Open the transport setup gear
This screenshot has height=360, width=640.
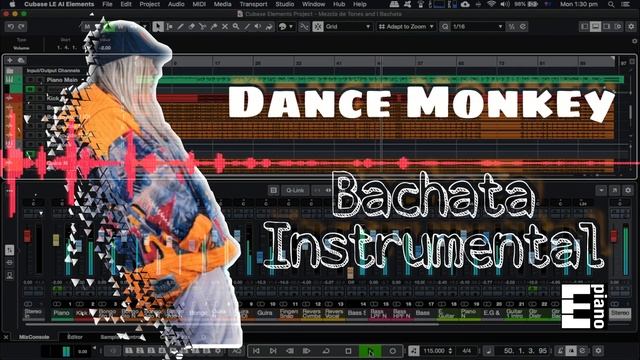point(598,351)
